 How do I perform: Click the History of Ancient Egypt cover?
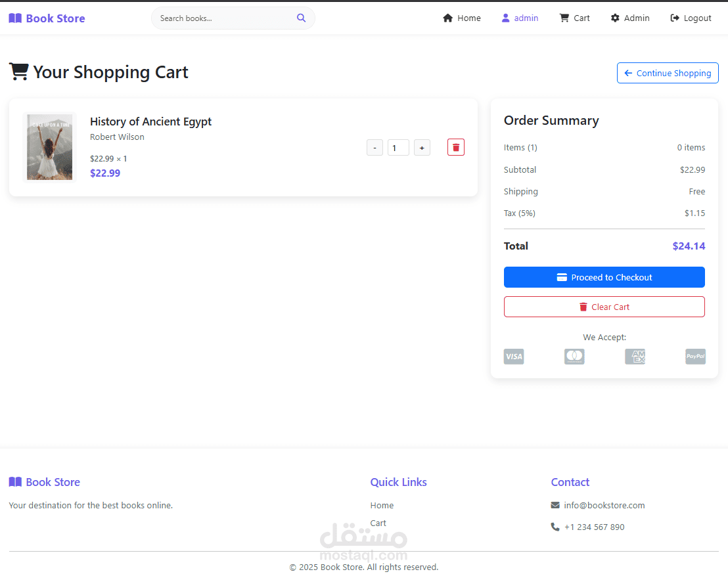pos(50,147)
